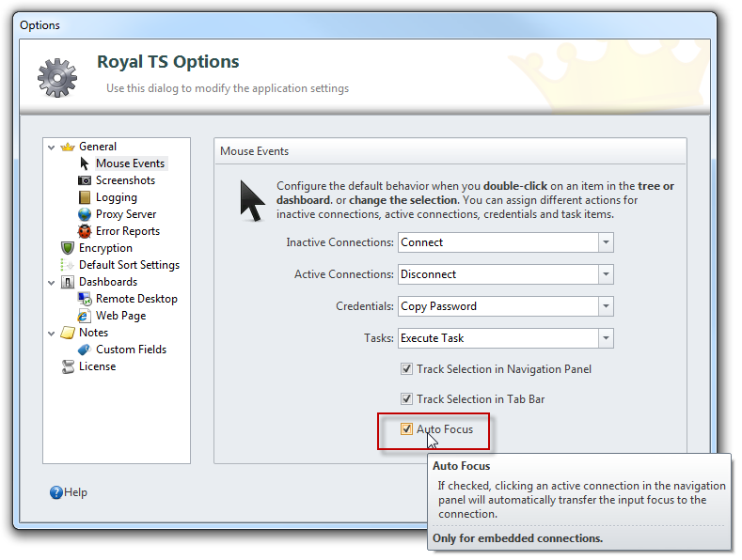The image size is (742, 560).
Task: Click the crown icon beside General
Action: tap(68, 148)
